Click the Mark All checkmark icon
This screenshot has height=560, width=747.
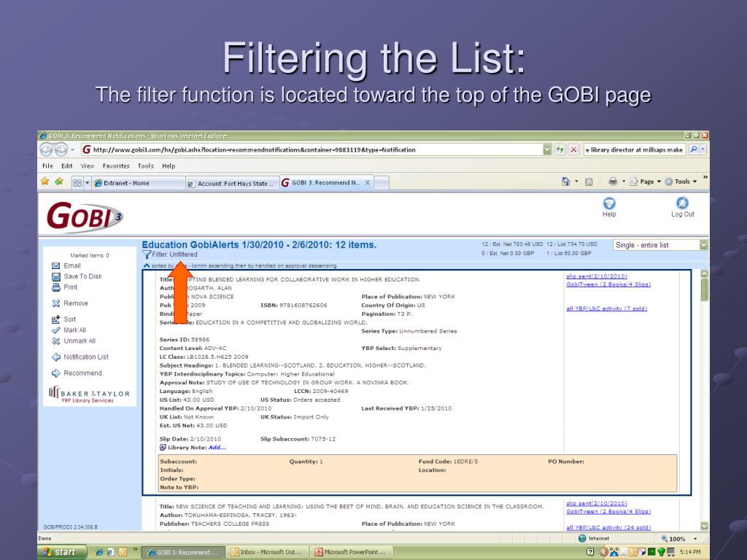pos(55,330)
